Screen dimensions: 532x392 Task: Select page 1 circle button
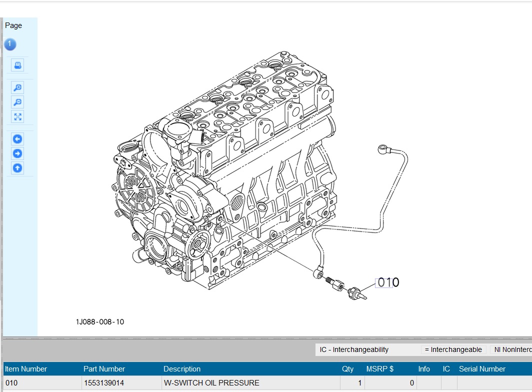(10, 44)
